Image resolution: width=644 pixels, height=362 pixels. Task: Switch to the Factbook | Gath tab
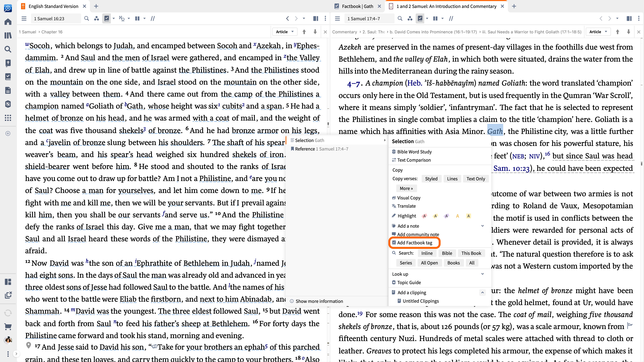(x=358, y=6)
